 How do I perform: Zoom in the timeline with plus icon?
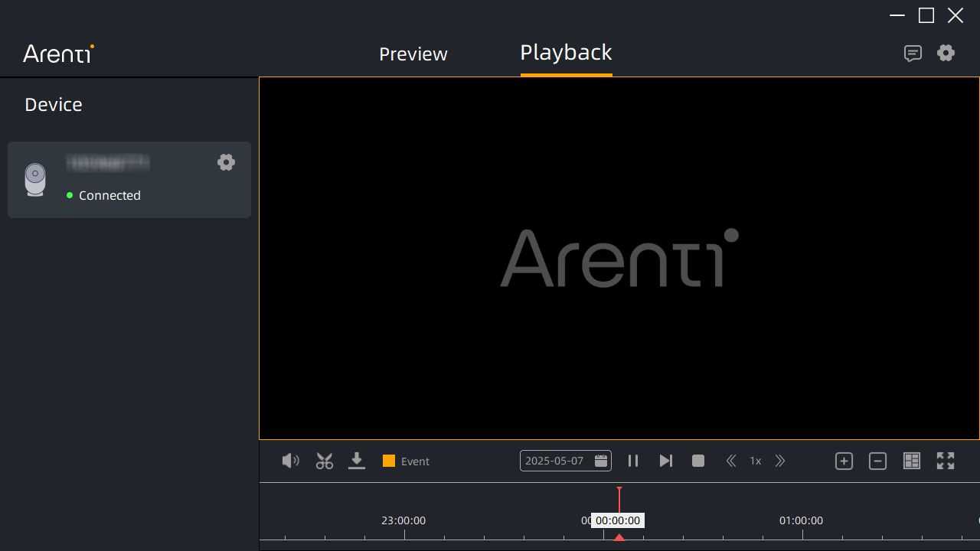[x=844, y=461]
